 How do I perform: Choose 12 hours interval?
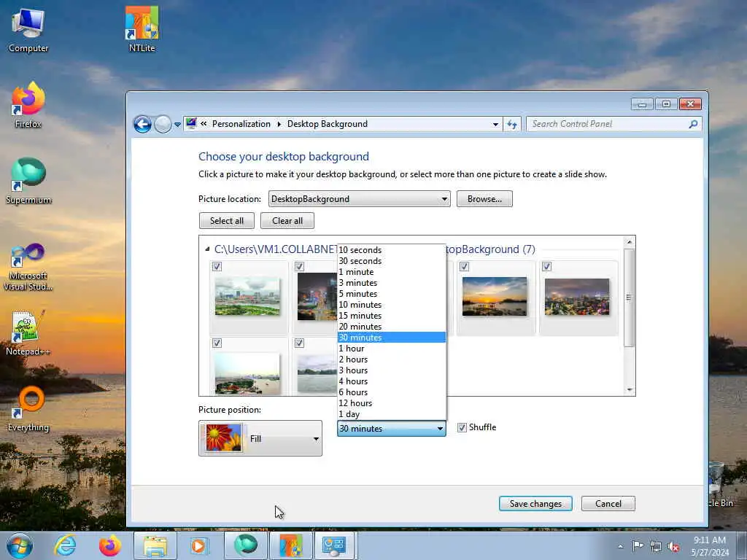392,403
